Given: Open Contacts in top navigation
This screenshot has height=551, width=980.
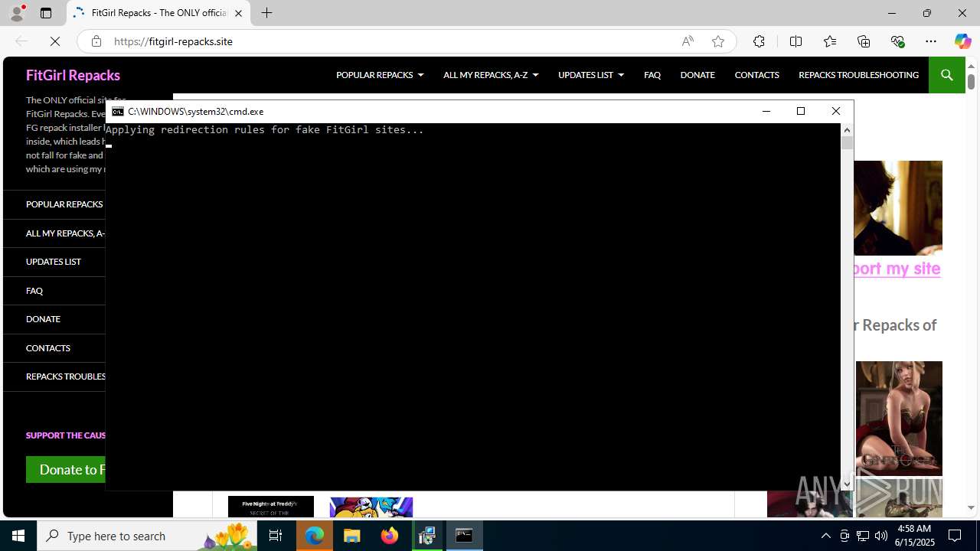Looking at the screenshot, I should coord(756,75).
